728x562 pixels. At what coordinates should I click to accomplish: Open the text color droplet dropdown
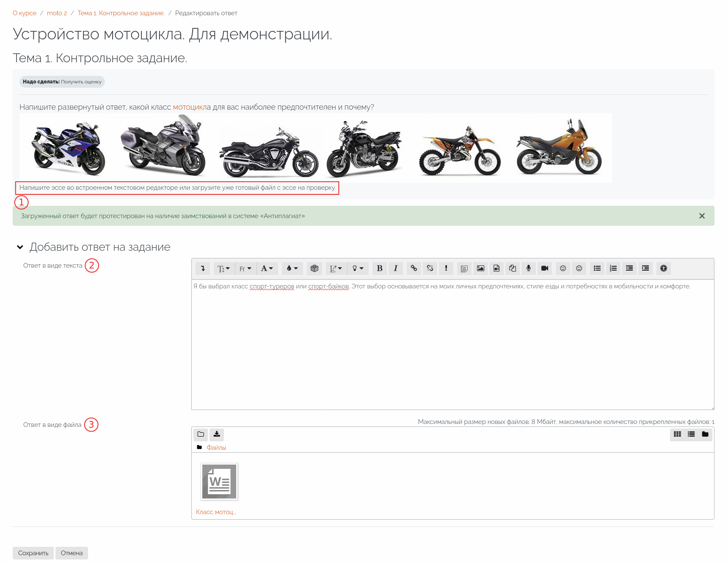pyautogui.click(x=292, y=269)
